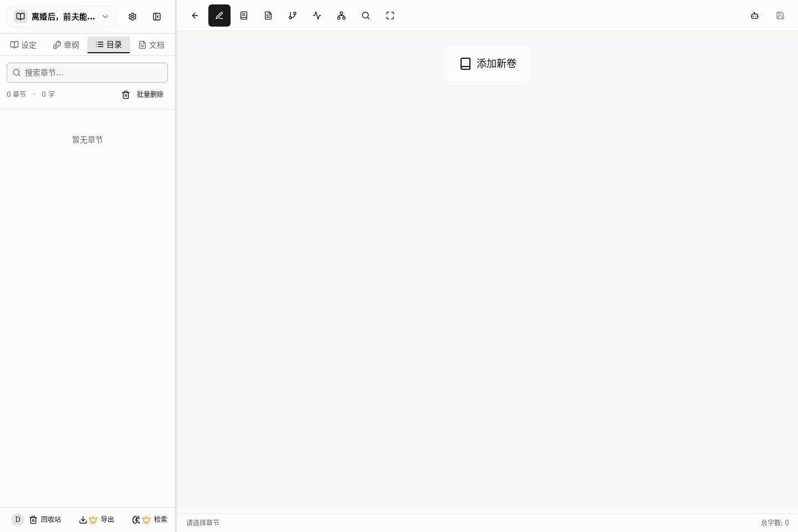Select the pen edit mode icon
This screenshot has height=532, width=798.
pos(219,16)
